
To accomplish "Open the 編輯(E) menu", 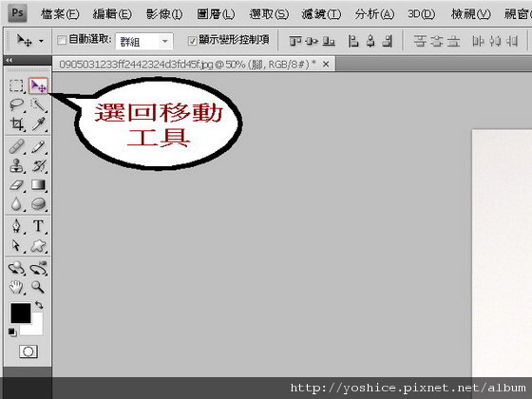I will click(112, 14).
